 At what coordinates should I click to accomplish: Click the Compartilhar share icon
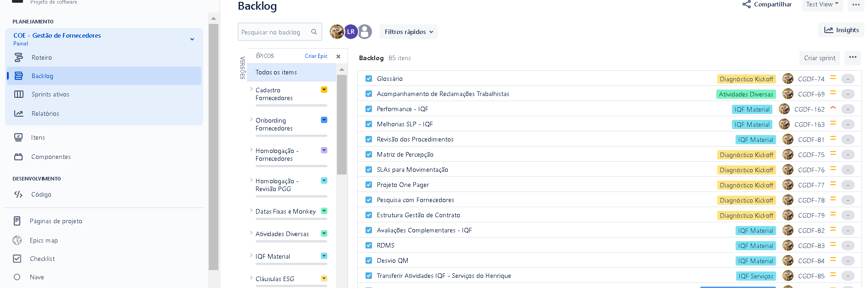pyautogui.click(x=746, y=5)
